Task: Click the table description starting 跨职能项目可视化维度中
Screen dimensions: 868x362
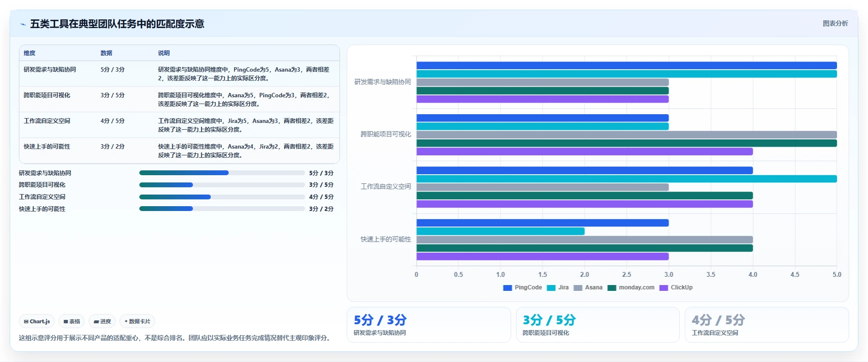Action: click(x=245, y=100)
